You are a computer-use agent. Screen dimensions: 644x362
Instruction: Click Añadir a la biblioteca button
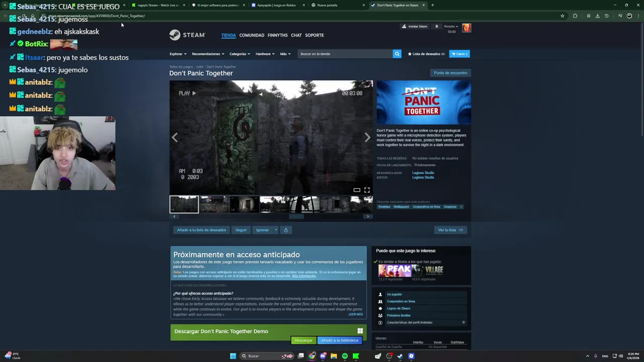point(340,340)
